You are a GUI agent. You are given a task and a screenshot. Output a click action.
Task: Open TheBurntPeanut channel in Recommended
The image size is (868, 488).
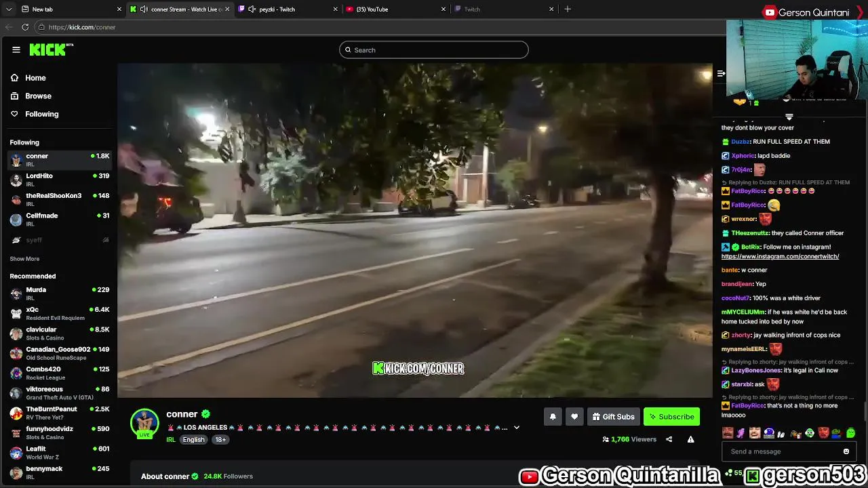(60, 413)
